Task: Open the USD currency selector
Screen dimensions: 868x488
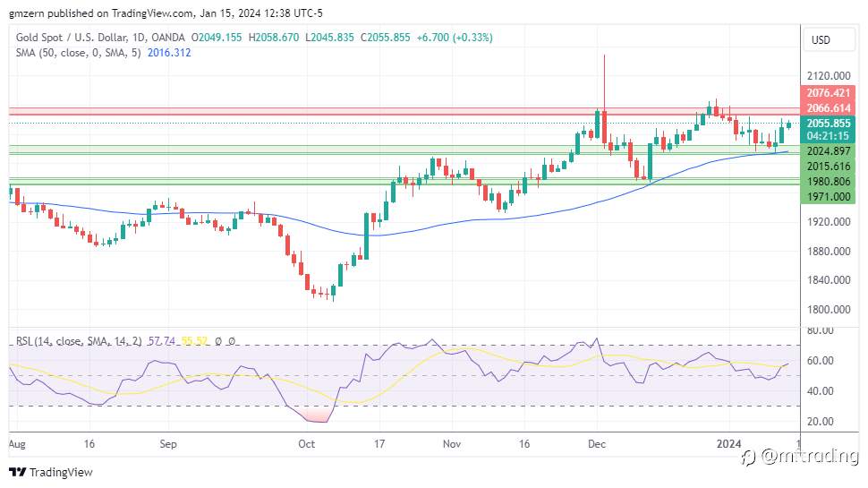Action: (x=828, y=40)
